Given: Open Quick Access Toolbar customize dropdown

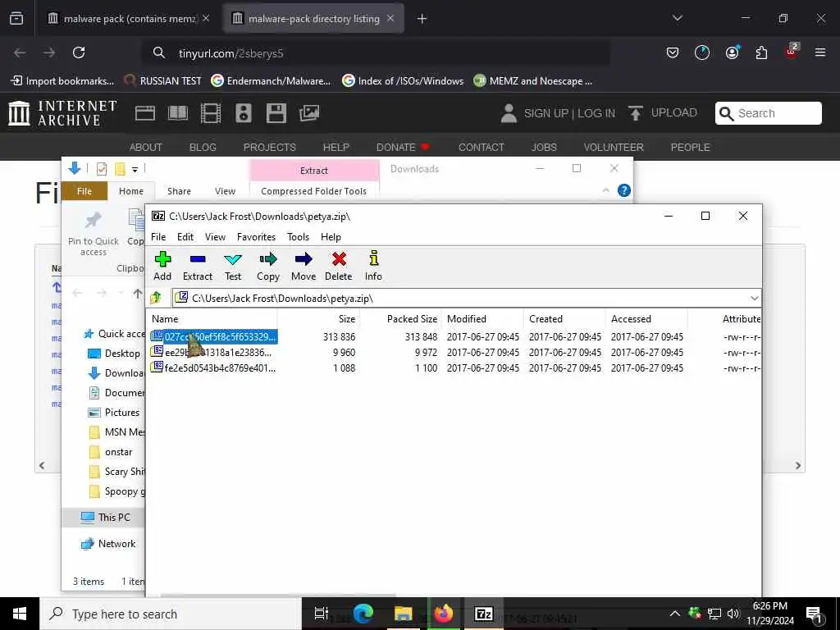Looking at the screenshot, I should coord(135,169).
